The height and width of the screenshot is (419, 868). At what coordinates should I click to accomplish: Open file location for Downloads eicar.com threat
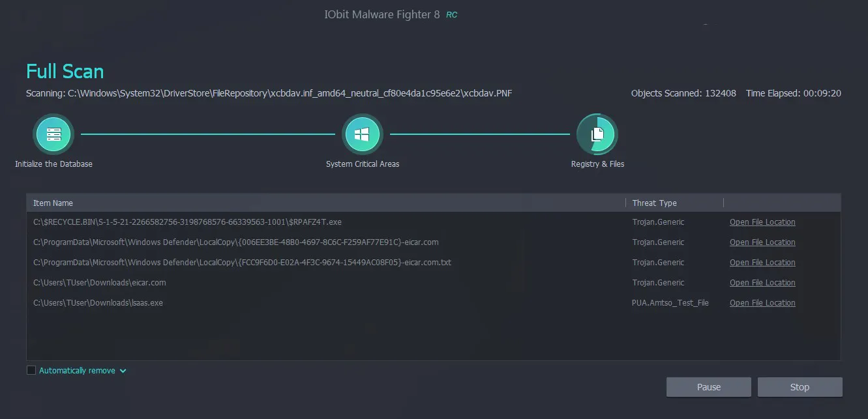(762, 282)
